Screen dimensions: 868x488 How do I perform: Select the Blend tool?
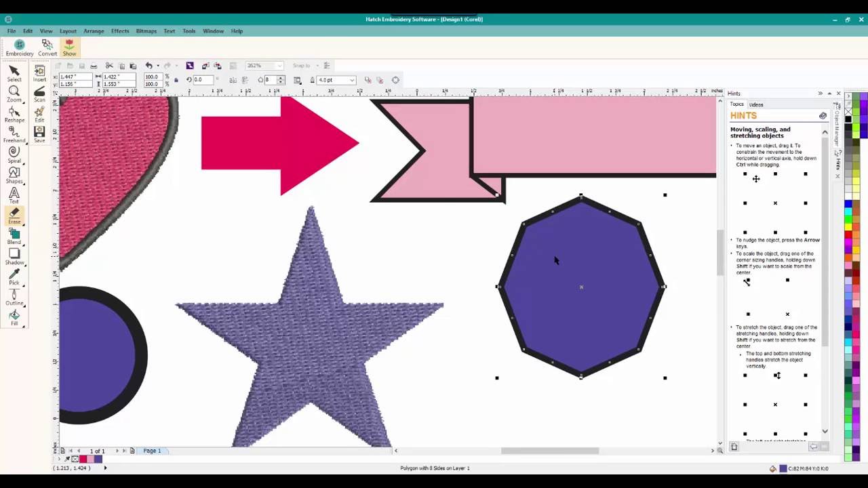point(14,237)
